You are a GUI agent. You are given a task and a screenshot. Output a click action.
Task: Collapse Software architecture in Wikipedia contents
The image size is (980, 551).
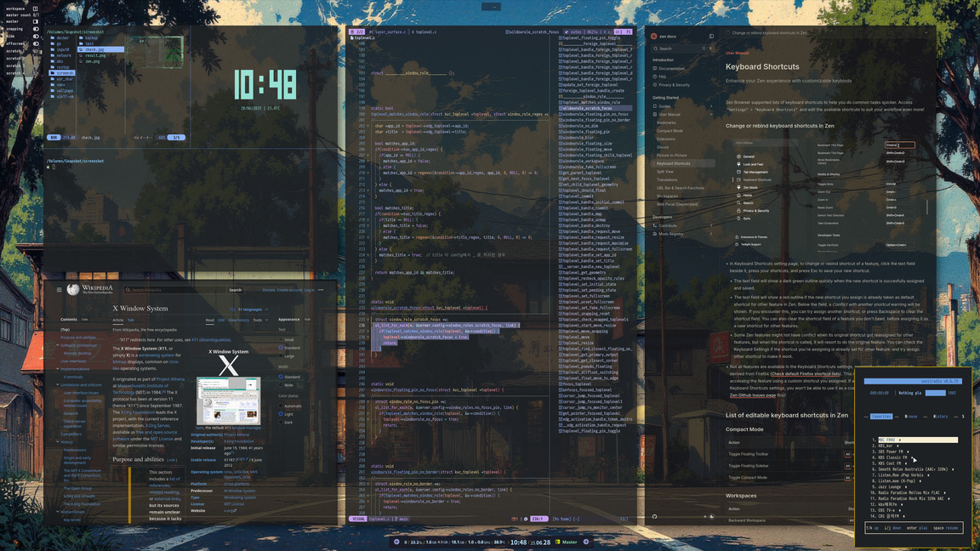(x=58, y=345)
